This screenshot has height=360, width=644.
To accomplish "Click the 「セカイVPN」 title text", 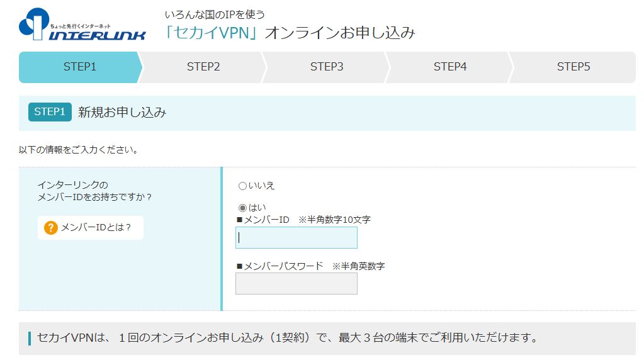I will coord(212,33).
